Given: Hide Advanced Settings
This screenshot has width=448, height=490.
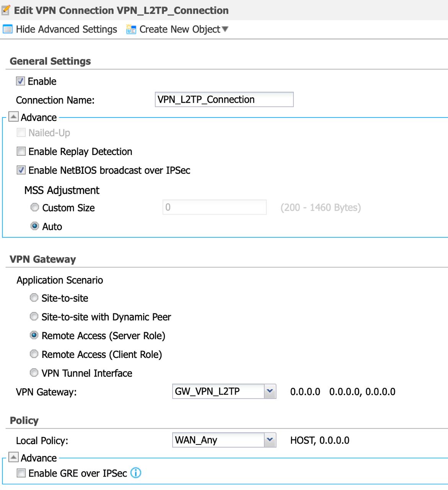Looking at the screenshot, I should point(66,29).
